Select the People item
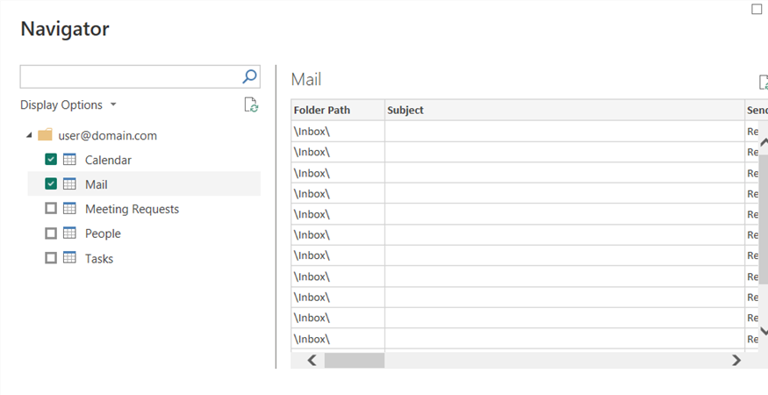The image size is (768, 395). coord(103,233)
